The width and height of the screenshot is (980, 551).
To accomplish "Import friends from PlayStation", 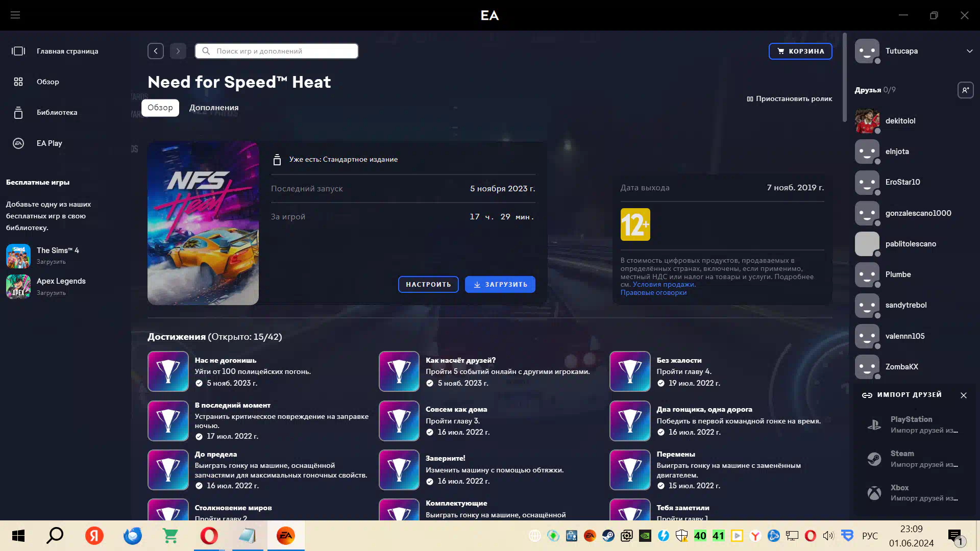I will (914, 424).
